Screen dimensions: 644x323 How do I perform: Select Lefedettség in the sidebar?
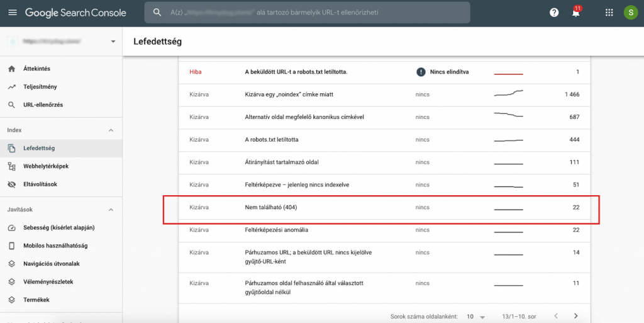tap(61, 148)
